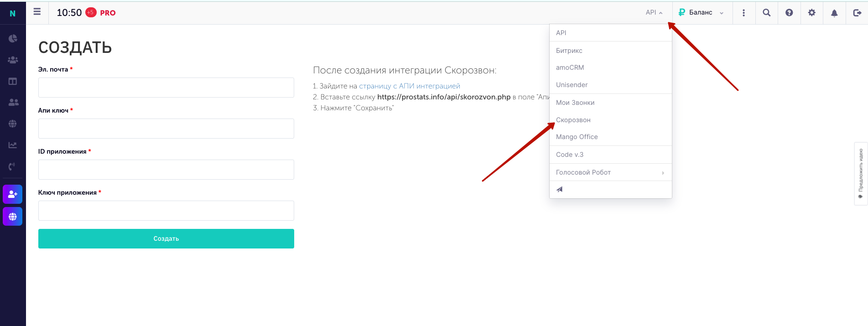Open the vertical three-dots menu
Screen dimensions: 868x326
(x=744, y=13)
